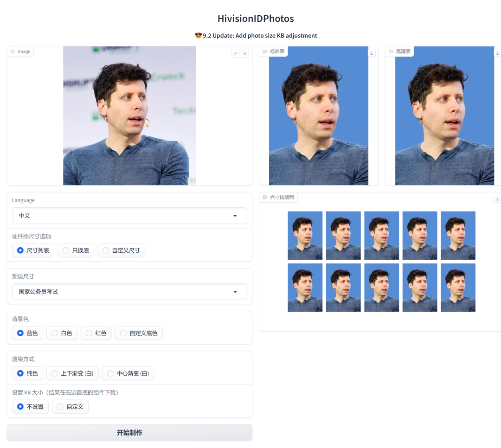Select the 白色 white background option
Screen dimensions: 501x448
(62, 333)
